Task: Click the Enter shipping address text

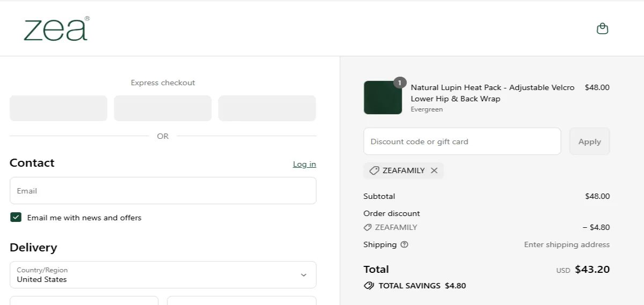Action: (567, 244)
